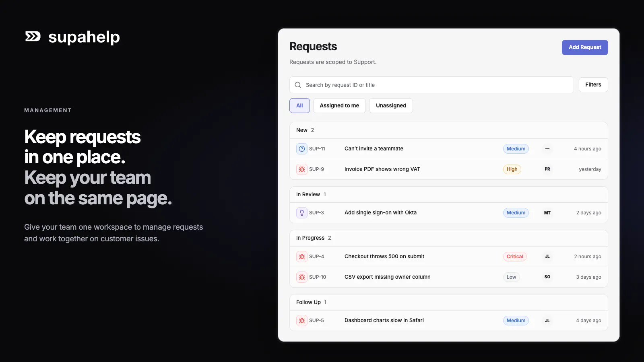Click the unassigned dash avatar on SUP-11
The height and width of the screenshot is (362, 644).
(547, 149)
